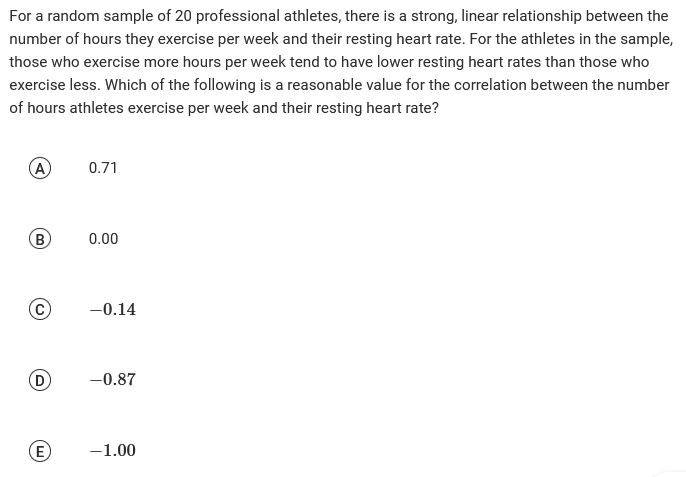Click the answer value −0.14
The image size is (686, 477).
click(x=112, y=309)
